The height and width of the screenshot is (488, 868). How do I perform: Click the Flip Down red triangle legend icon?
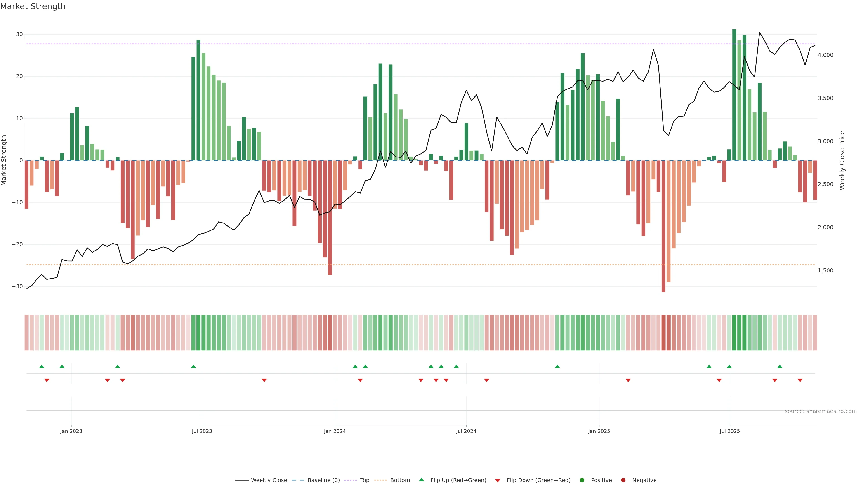(498, 481)
